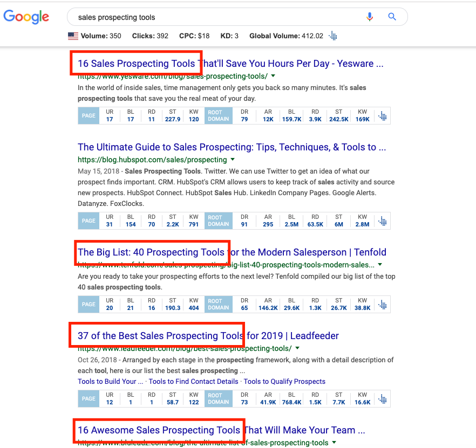
Task: Click BL 159.7K value in Yesware bar
Action: pos(292,120)
